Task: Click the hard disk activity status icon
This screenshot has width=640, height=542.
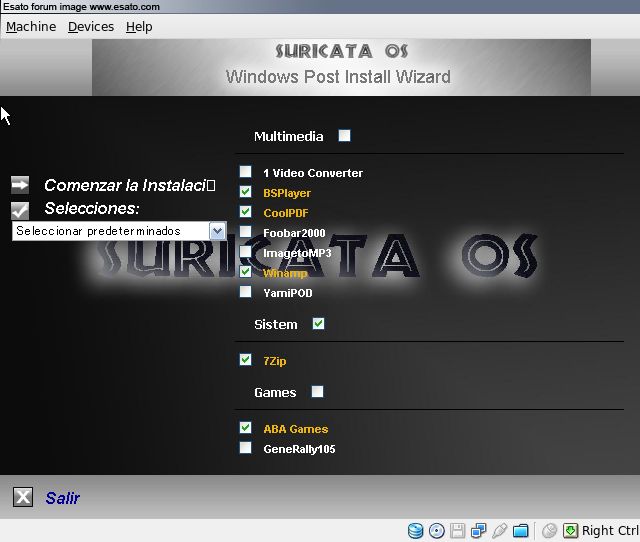Action: pos(416,531)
